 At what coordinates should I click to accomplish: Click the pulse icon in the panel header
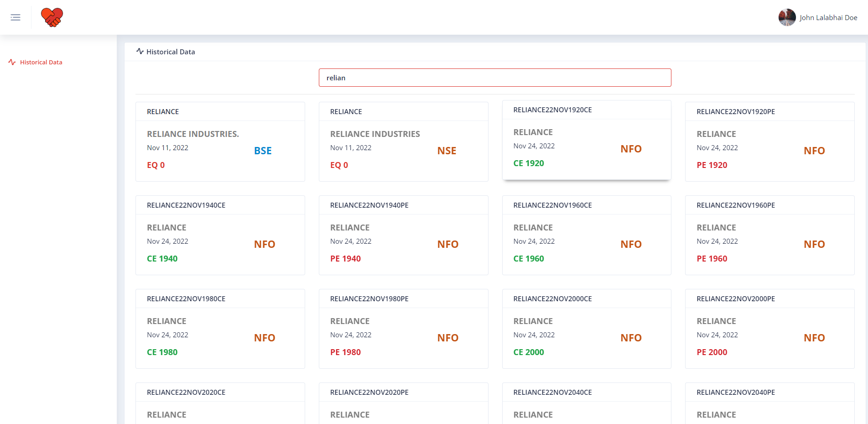(x=140, y=52)
